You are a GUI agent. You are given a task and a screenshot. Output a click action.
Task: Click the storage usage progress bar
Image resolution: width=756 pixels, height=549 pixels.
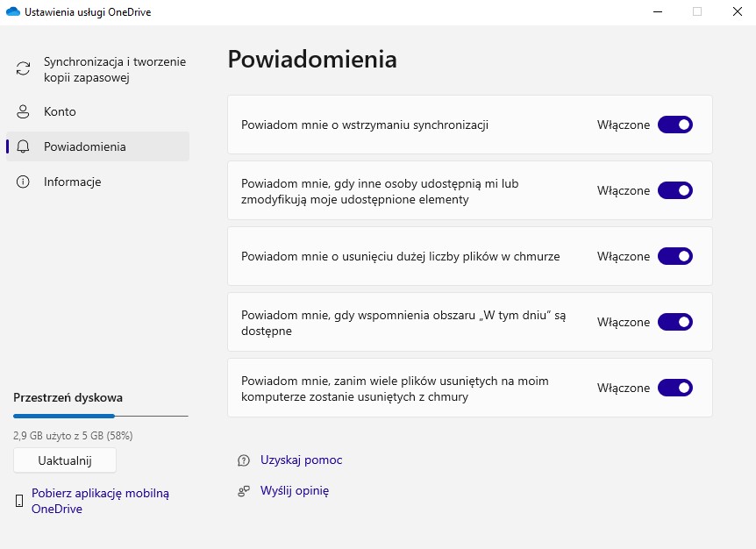[99, 416]
